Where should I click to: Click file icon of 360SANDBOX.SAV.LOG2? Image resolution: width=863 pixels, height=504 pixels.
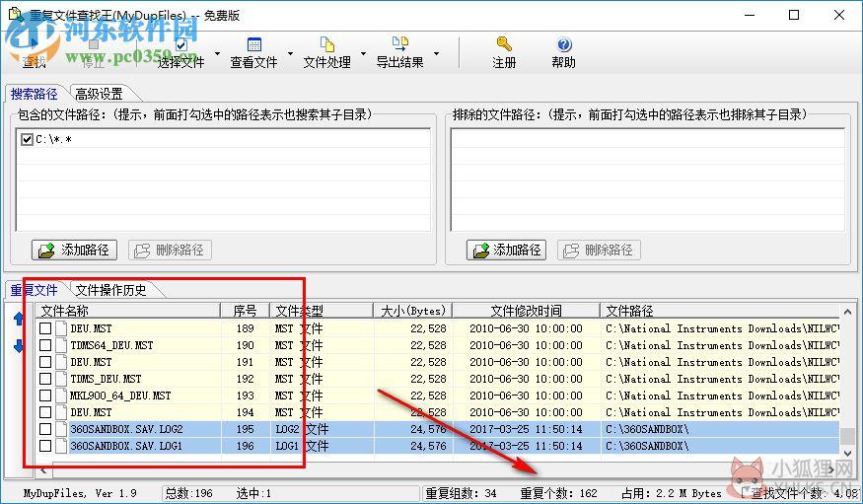[x=60, y=429]
